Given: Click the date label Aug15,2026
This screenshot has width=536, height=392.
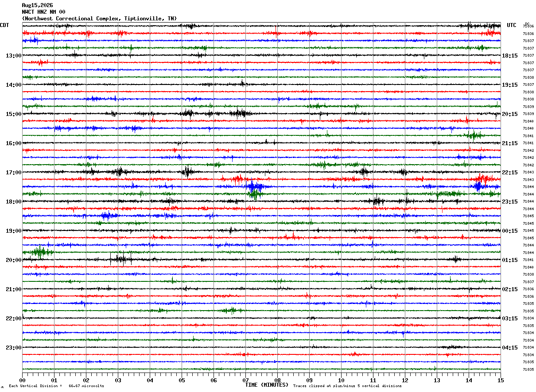Looking at the screenshot, I should 37,5.
